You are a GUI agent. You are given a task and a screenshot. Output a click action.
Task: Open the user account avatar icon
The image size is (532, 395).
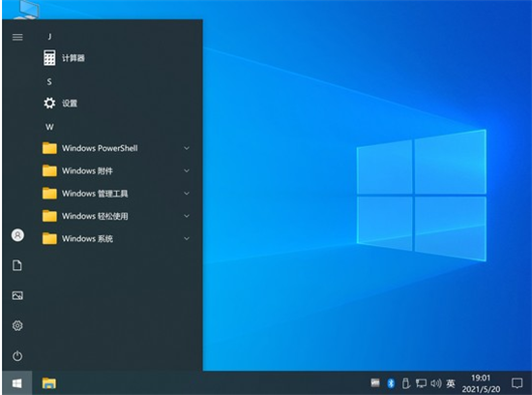[x=17, y=235]
